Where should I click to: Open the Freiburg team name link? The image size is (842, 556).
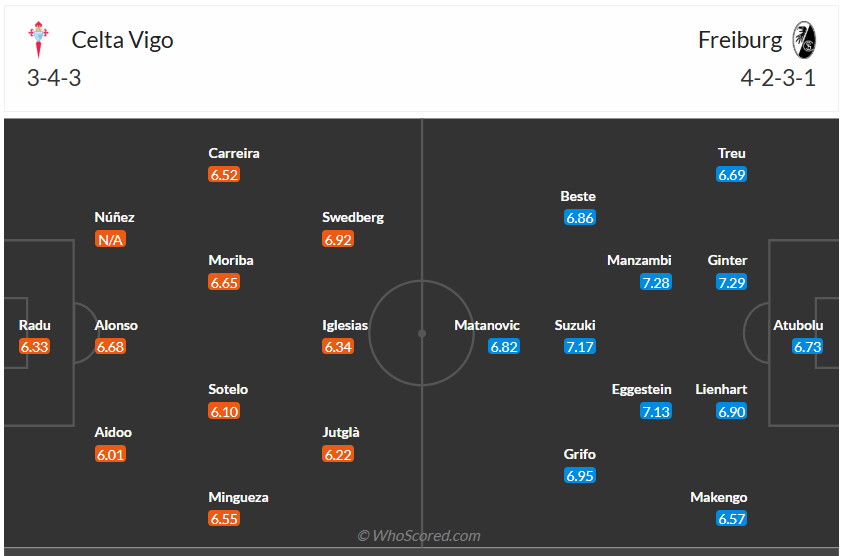pos(740,40)
